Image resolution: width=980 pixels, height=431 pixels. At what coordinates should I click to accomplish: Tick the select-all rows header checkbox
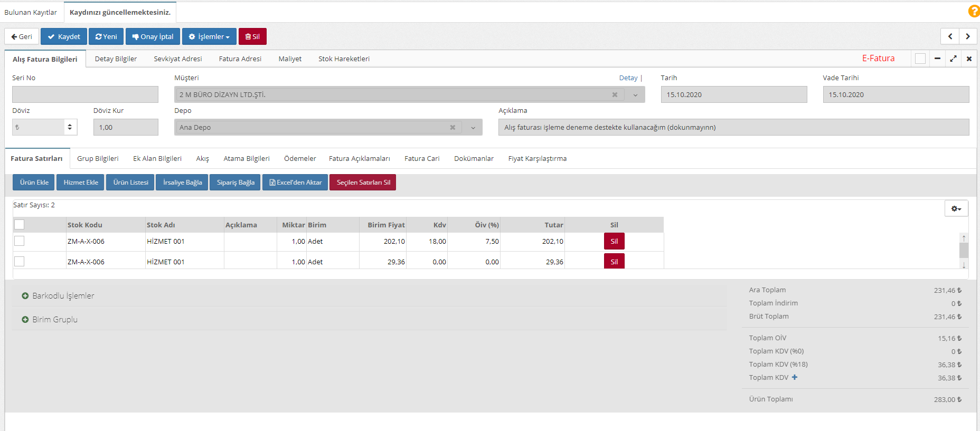tap(20, 225)
